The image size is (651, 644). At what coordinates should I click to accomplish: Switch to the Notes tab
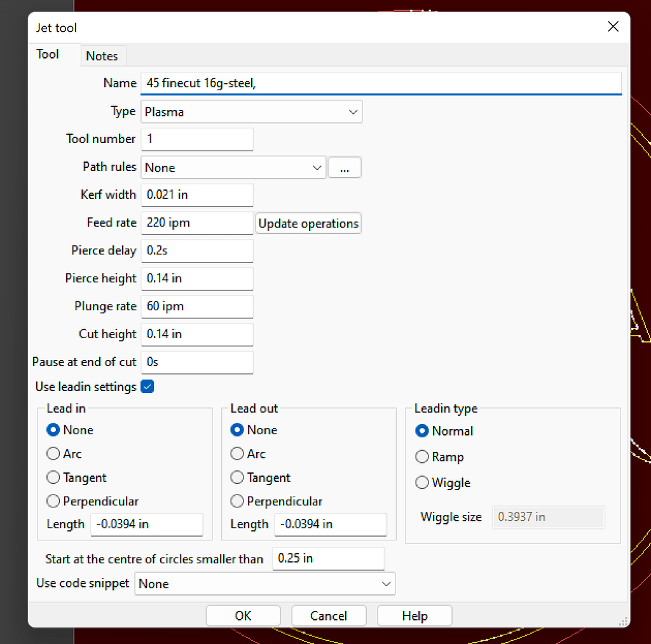click(x=102, y=56)
